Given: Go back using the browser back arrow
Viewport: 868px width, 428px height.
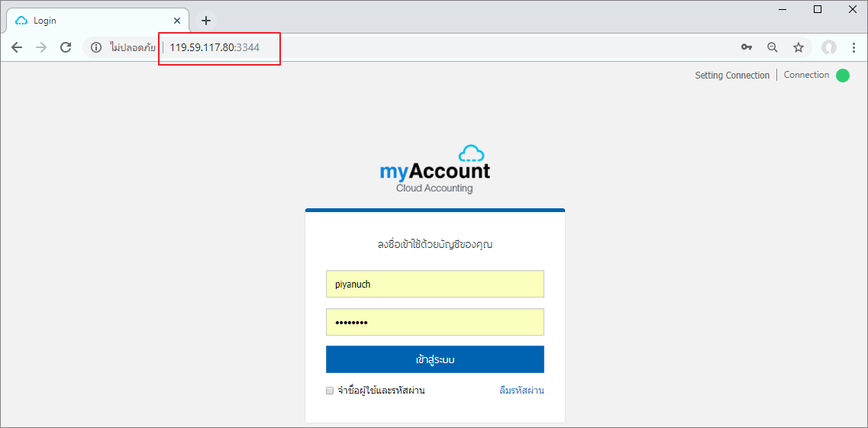Looking at the screenshot, I should coord(17,47).
